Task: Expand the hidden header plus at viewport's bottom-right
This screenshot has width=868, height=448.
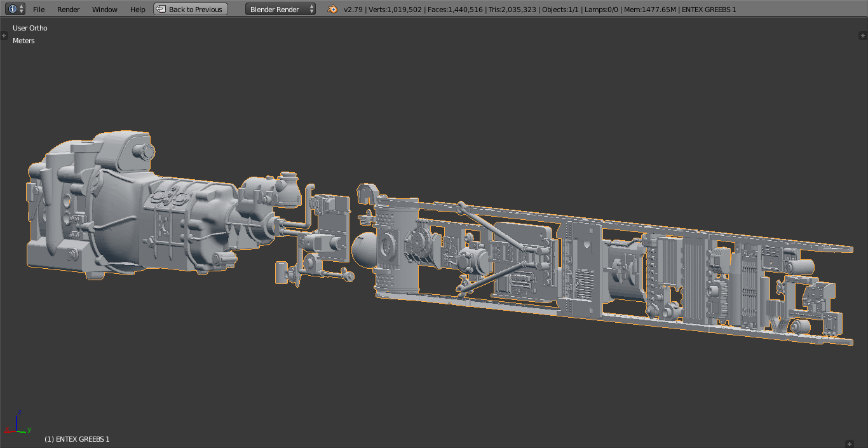Action: point(850,444)
